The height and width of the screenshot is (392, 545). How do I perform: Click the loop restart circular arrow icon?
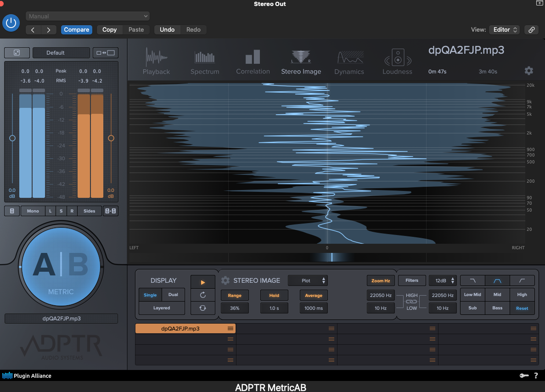tap(203, 295)
